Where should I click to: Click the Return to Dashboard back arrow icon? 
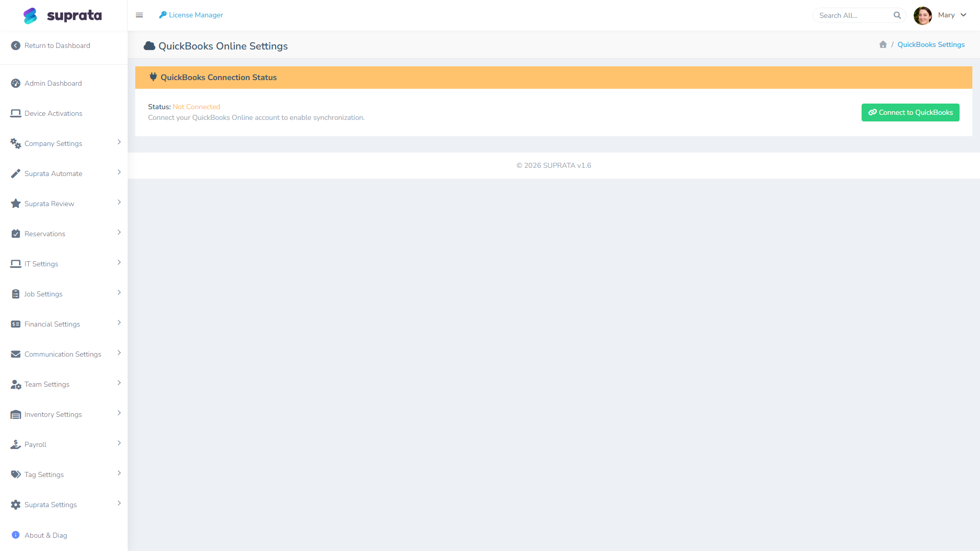click(16, 45)
